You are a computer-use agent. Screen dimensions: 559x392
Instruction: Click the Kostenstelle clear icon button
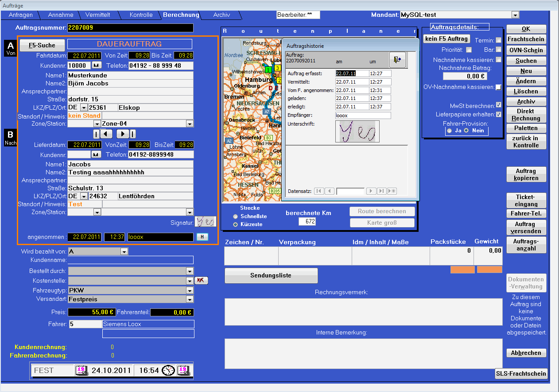point(201,281)
